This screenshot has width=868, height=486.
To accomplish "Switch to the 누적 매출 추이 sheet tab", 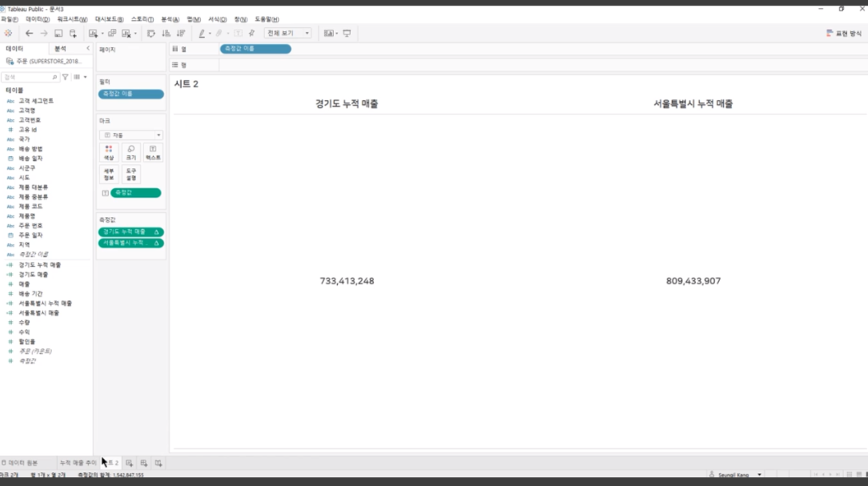I will 78,463.
